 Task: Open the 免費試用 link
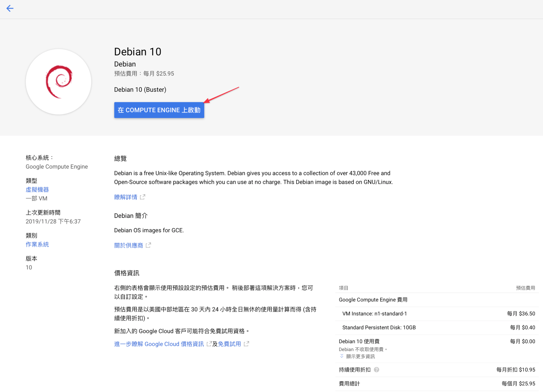(x=229, y=344)
